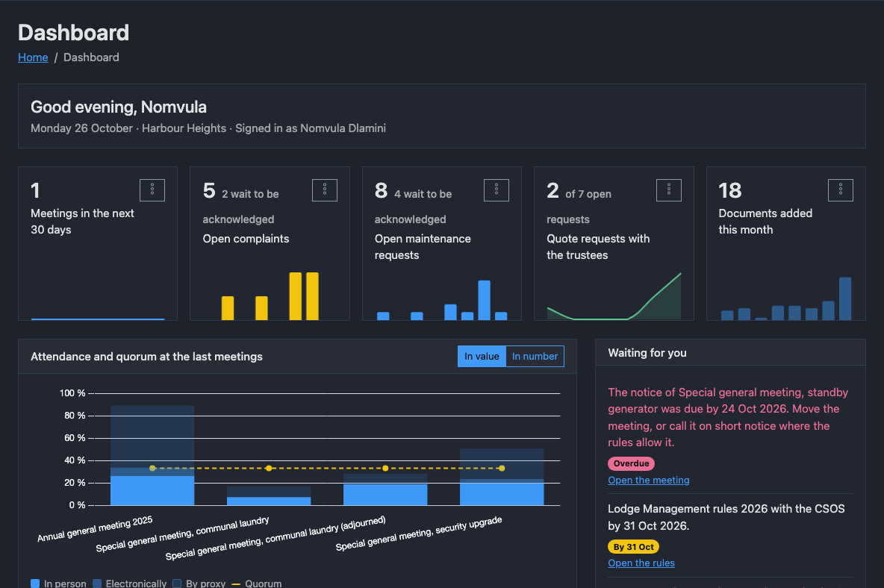The height and width of the screenshot is (588, 884).
Task: Go to Home via breadcrumb link
Action: [33, 57]
